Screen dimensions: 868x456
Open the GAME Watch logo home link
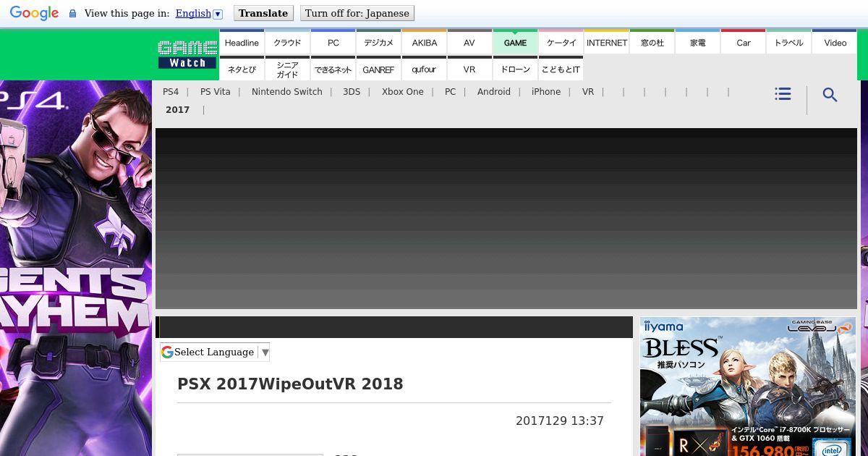pyautogui.click(x=187, y=54)
